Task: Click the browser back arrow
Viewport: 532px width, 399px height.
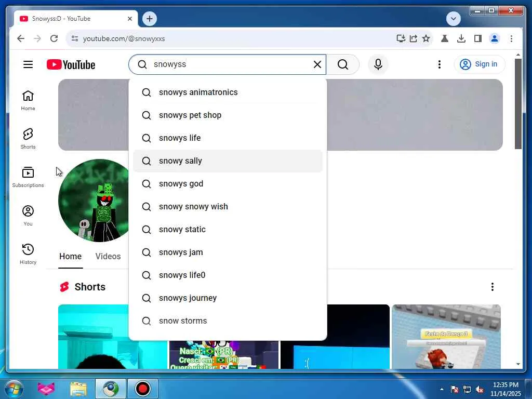Action: (x=21, y=38)
